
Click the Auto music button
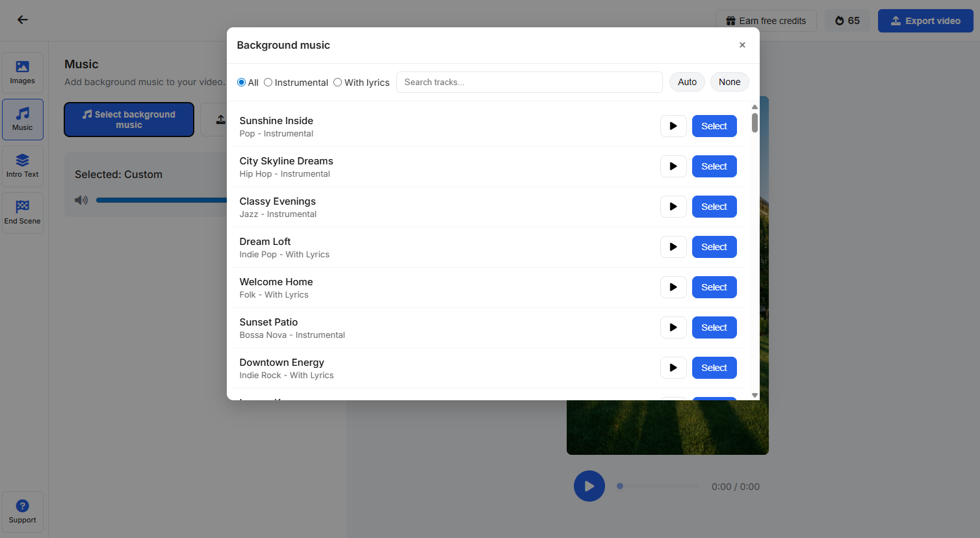(687, 82)
